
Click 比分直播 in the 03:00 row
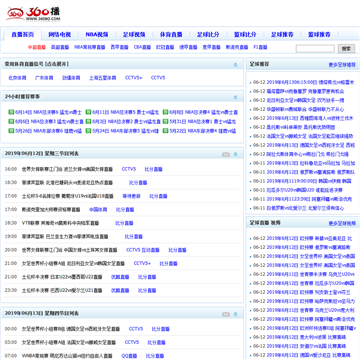coord(157,342)
